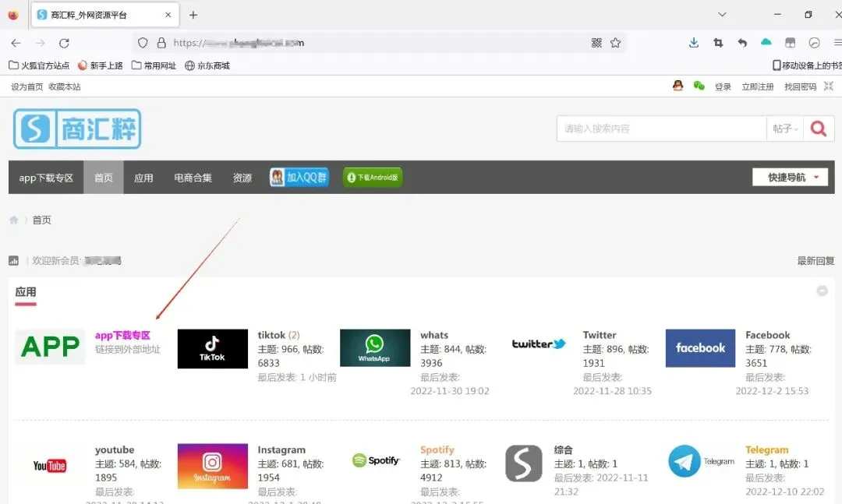Viewport: 842px width, 504px height.
Task: Select the app下载专区 nav item
Action: [x=46, y=177]
